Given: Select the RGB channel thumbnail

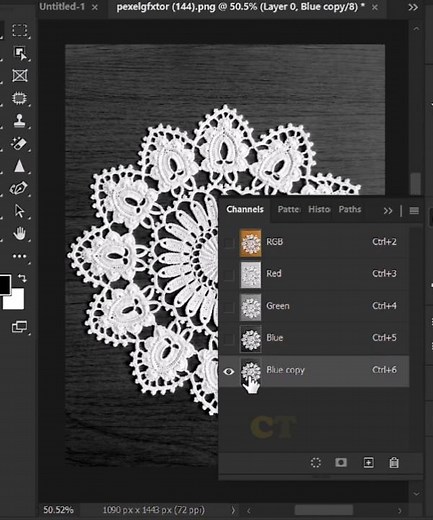Looking at the screenshot, I should [251, 243].
